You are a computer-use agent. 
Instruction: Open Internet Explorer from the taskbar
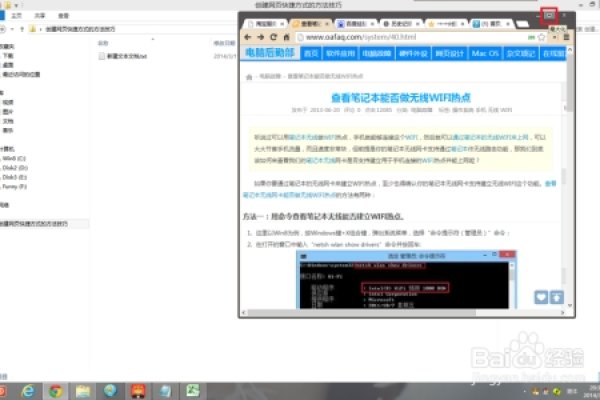pyautogui.click(x=28, y=391)
